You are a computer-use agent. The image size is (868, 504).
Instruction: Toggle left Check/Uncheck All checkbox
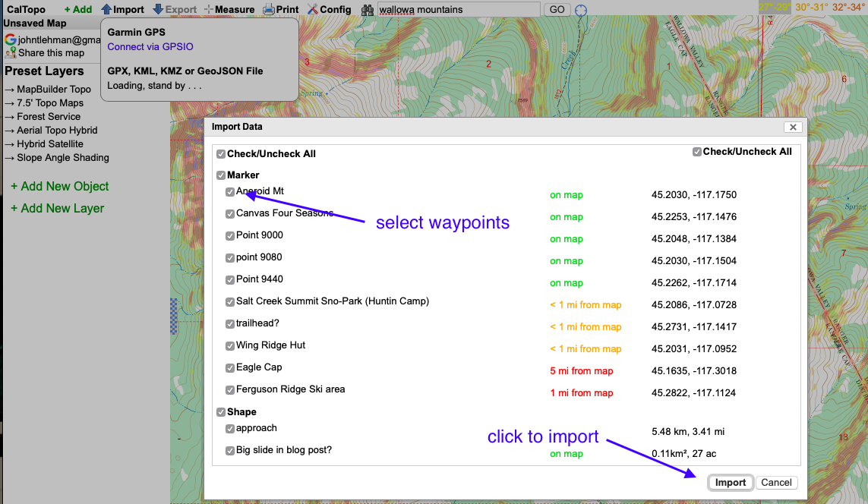pyautogui.click(x=221, y=154)
